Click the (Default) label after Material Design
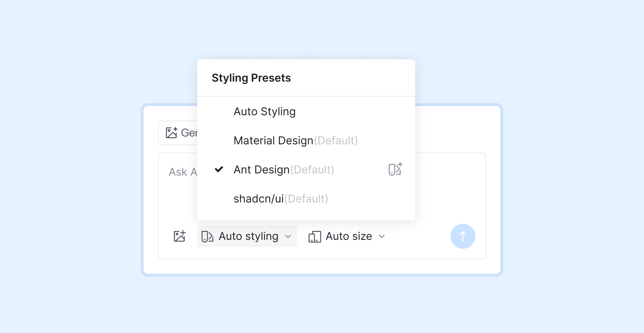 point(336,141)
